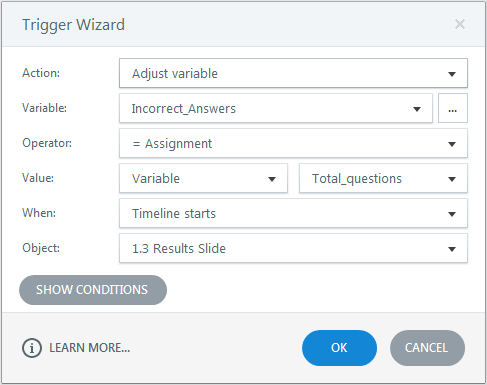Click the Object field's dropdown arrow
The width and height of the screenshot is (487, 385).
[x=452, y=249]
